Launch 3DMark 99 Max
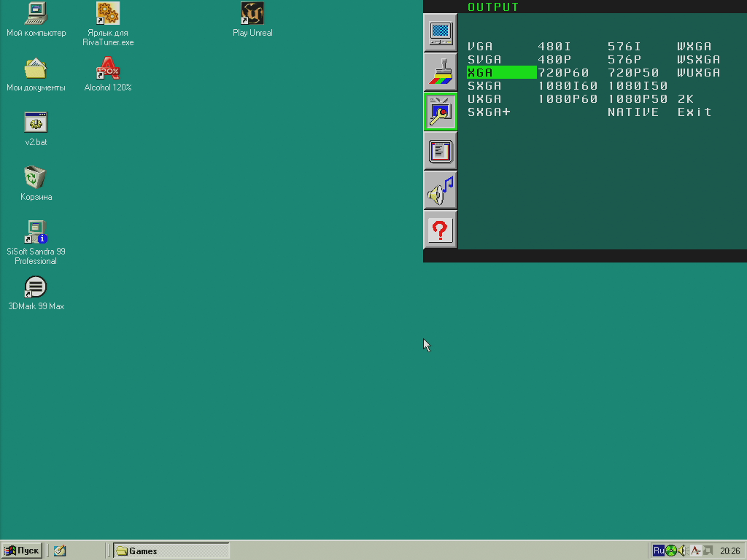The width and height of the screenshot is (747, 560). (35, 287)
